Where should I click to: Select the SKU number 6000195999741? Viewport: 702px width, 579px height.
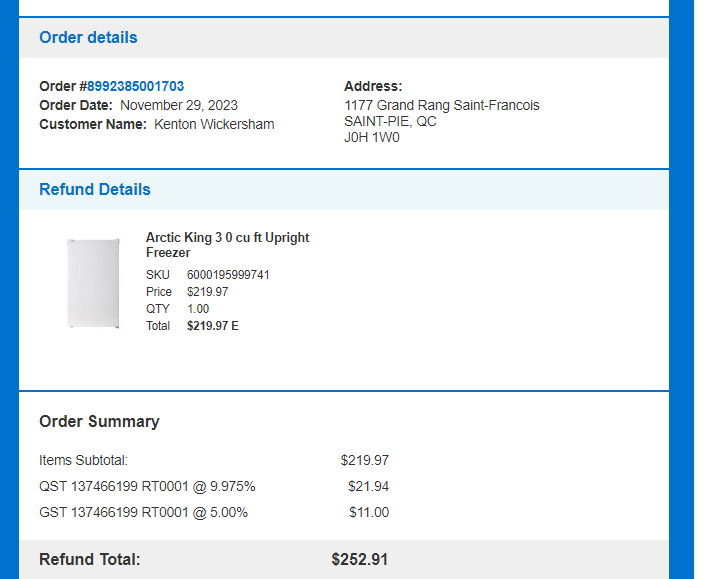[228, 274]
